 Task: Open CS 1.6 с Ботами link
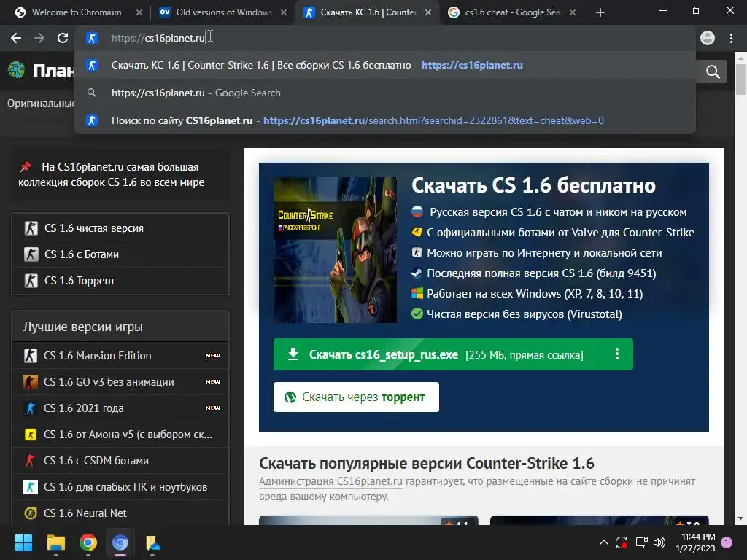(120, 254)
